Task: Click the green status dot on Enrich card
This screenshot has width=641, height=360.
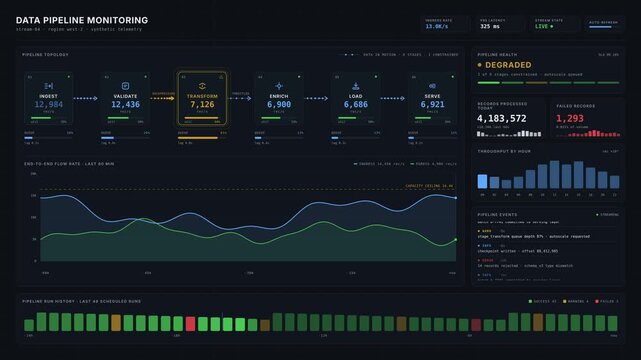Action: click(299, 76)
